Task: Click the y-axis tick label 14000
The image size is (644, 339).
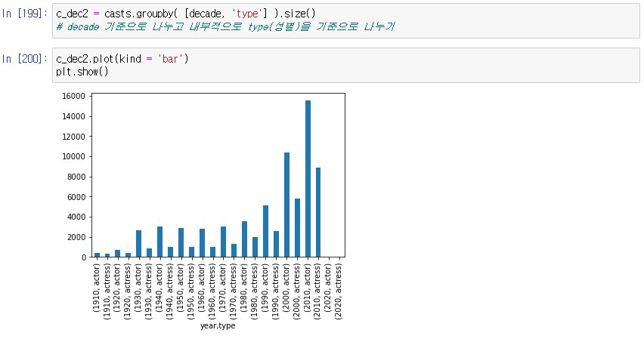Action: click(74, 116)
